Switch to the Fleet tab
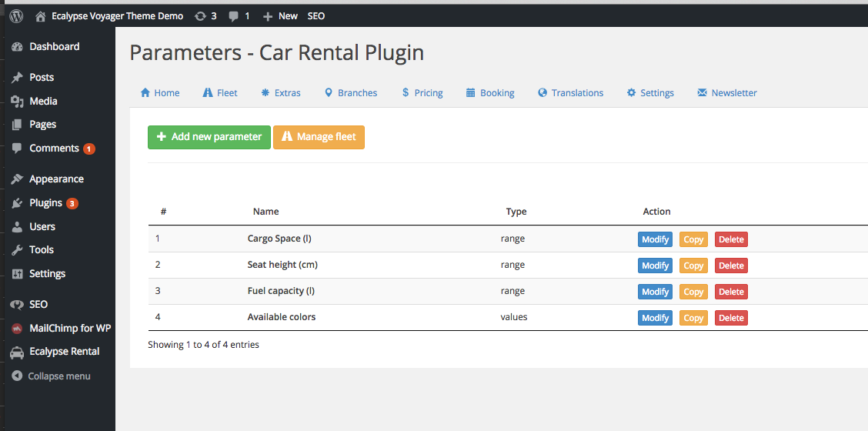The height and width of the screenshot is (431, 868). (x=220, y=93)
